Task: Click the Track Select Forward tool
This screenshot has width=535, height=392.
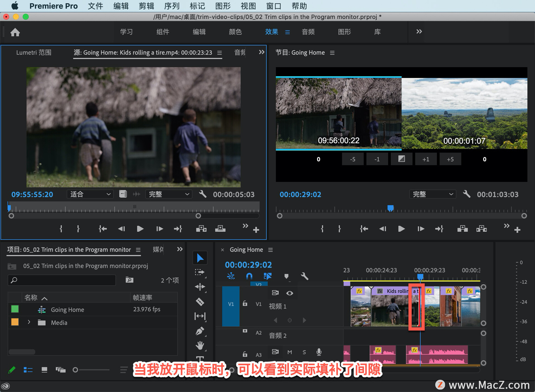Action: click(200, 272)
